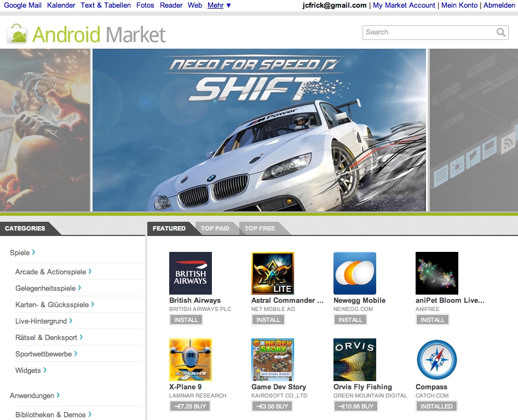The height and width of the screenshot is (420, 518).
Task: Open the X-Plane 9 app icon
Action: [191, 360]
